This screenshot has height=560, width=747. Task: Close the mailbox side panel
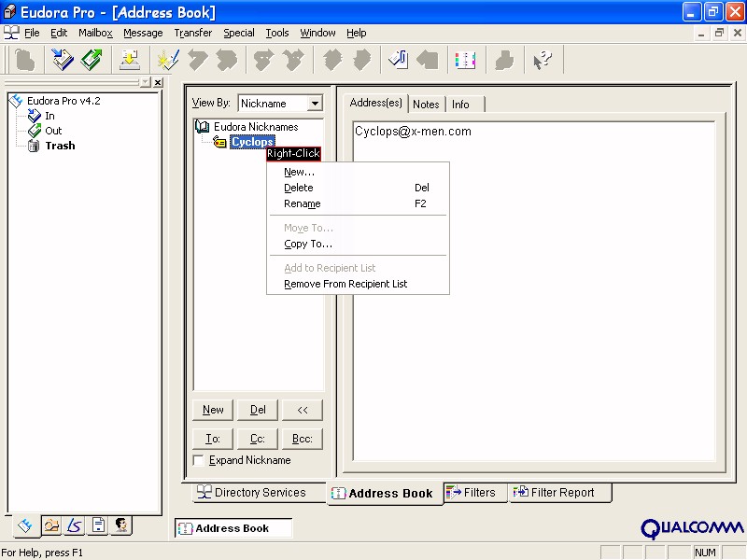(x=158, y=82)
